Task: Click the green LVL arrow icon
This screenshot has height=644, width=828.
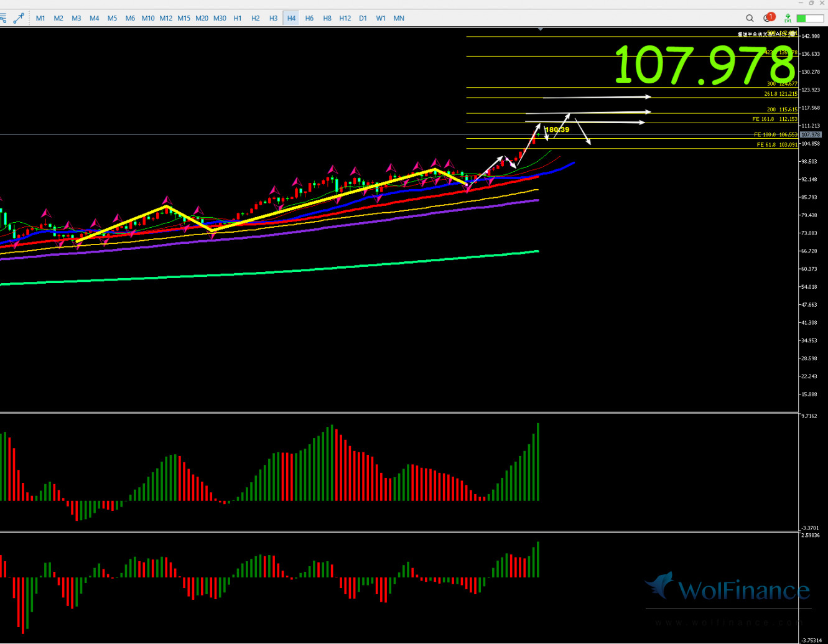Action: point(788,18)
